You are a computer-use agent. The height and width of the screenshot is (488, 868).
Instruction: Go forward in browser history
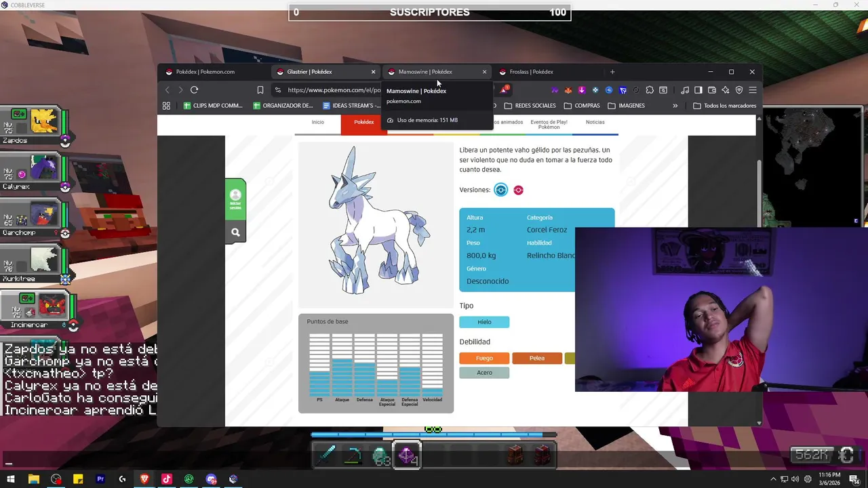point(180,89)
